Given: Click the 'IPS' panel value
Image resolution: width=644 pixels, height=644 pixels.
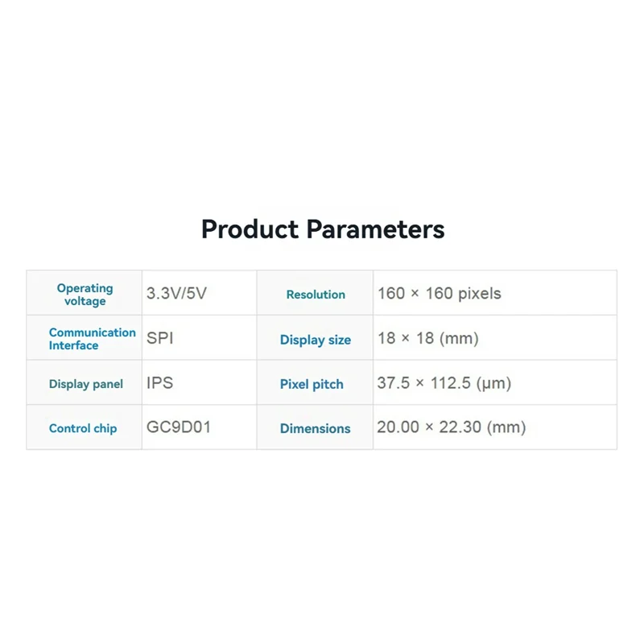Looking at the screenshot, I should click(x=159, y=382).
